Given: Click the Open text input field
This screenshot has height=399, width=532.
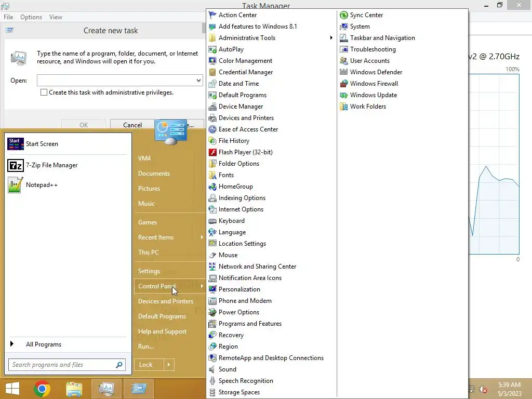Looking at the screenshot, I should 116,81.
